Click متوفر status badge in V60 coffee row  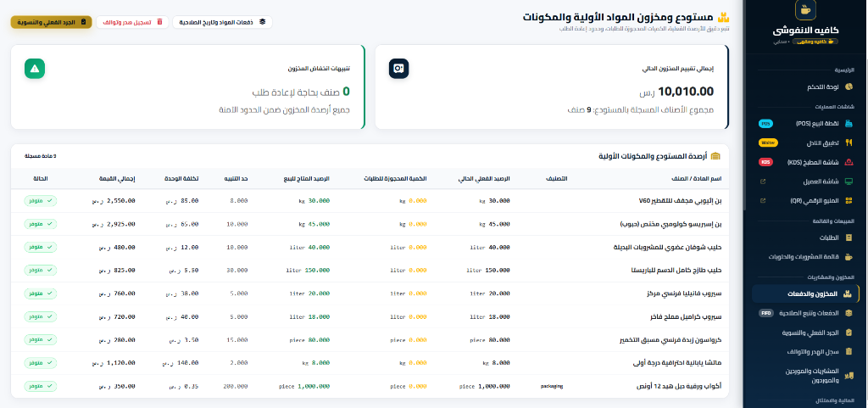(41, 201)
